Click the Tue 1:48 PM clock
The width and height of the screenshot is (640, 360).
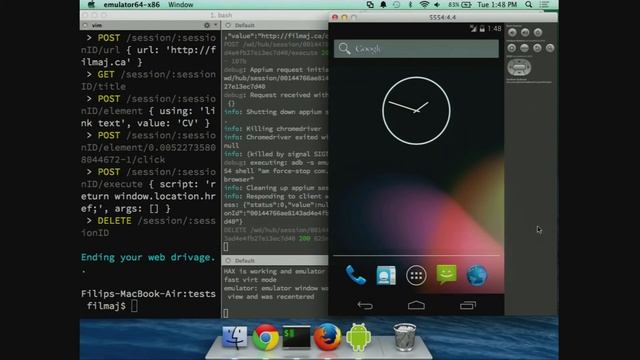pos(497,4)
